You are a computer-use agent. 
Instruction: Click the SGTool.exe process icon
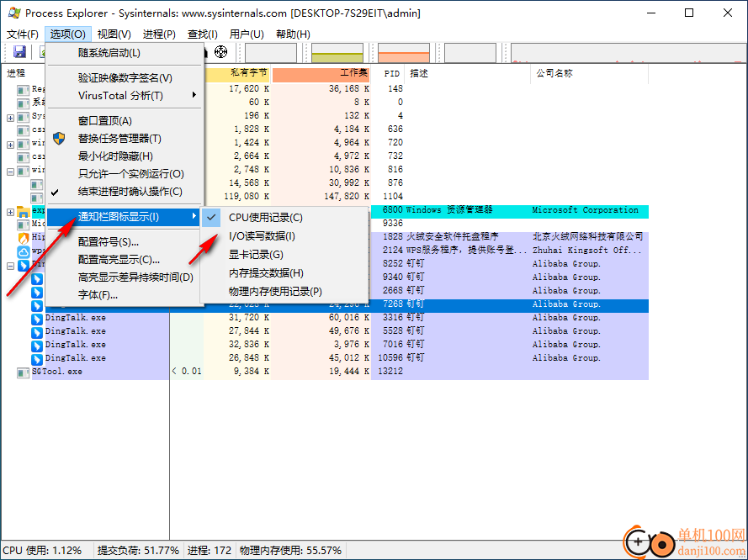click(24, 372)
